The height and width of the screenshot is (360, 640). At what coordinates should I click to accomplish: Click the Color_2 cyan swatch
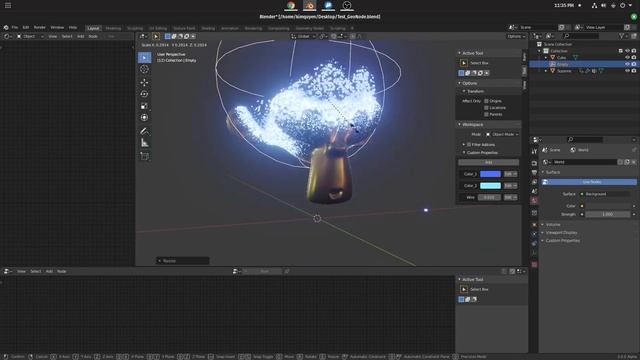point(490,186)
